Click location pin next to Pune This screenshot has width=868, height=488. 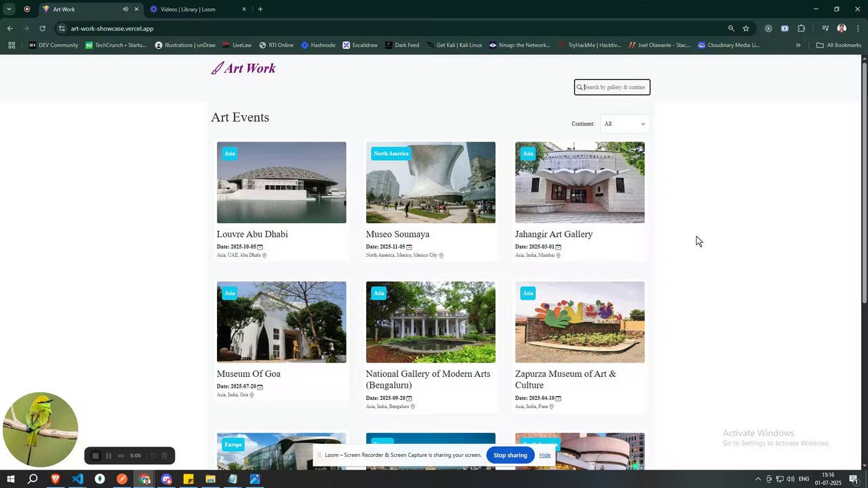click(551, 407)
